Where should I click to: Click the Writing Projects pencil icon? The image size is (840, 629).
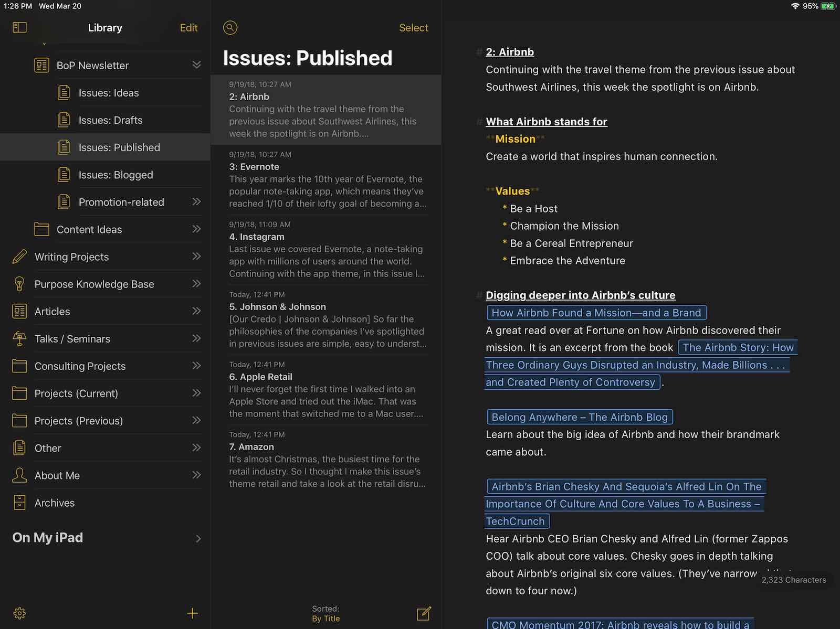click(x=19, y=257)
